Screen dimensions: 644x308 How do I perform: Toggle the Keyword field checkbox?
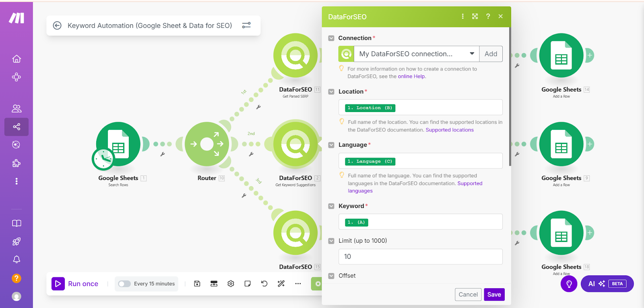click(331, 206)
